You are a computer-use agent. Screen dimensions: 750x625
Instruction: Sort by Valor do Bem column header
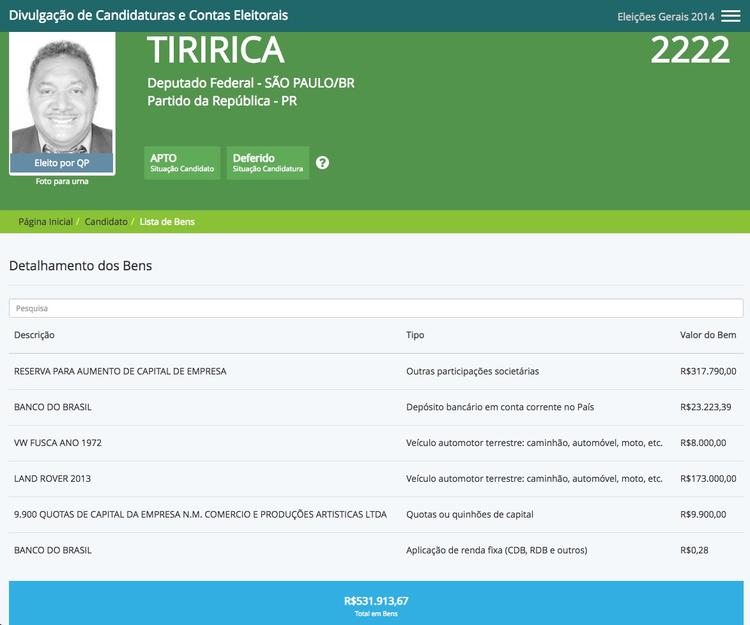(x=707, y=335)
